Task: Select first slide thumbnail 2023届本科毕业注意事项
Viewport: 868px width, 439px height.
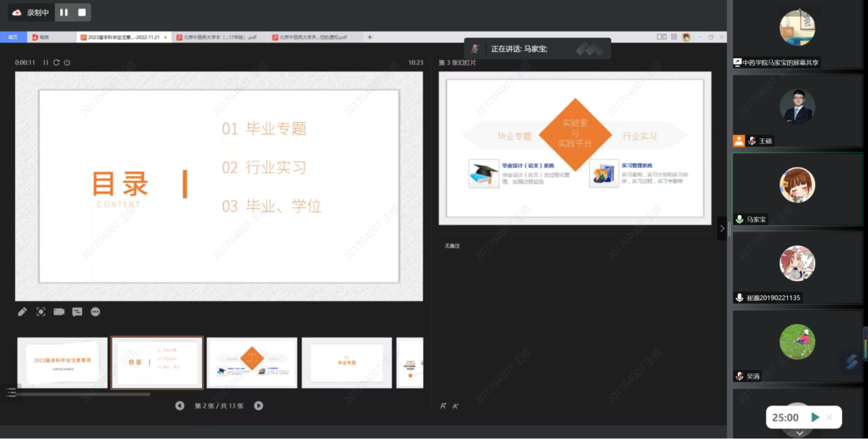Action: point(62,362)
